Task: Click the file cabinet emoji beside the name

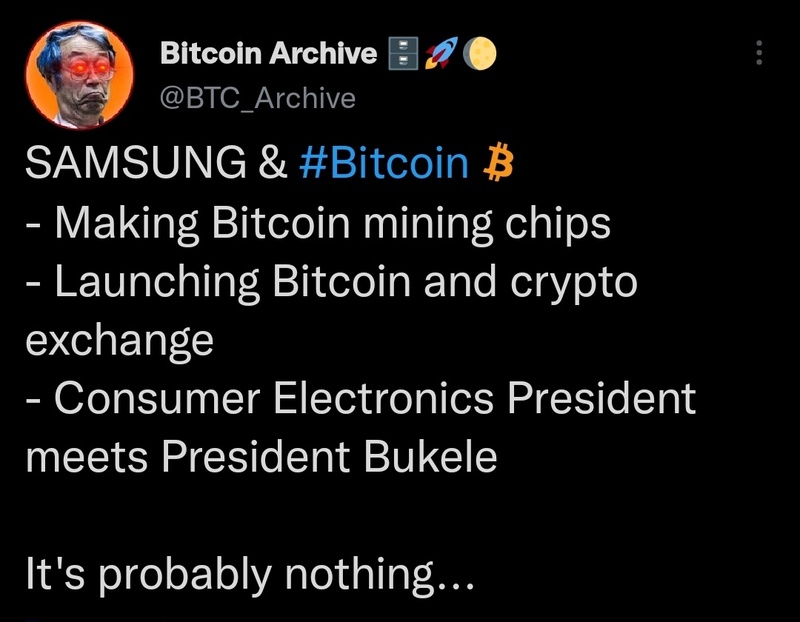Action: 402,54
